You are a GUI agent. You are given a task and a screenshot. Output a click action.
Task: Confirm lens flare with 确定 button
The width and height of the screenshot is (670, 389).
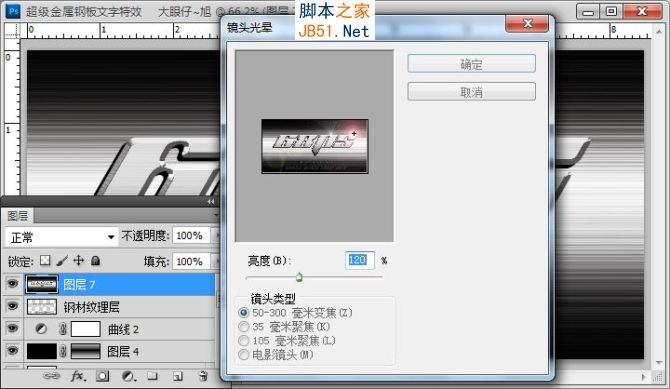coord(471,64)
